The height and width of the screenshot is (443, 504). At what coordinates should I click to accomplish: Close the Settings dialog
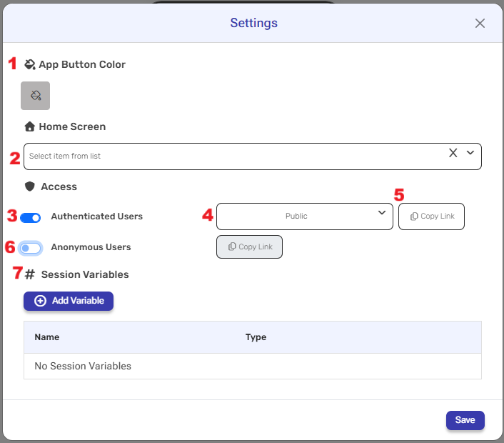[x=480, y=24]
